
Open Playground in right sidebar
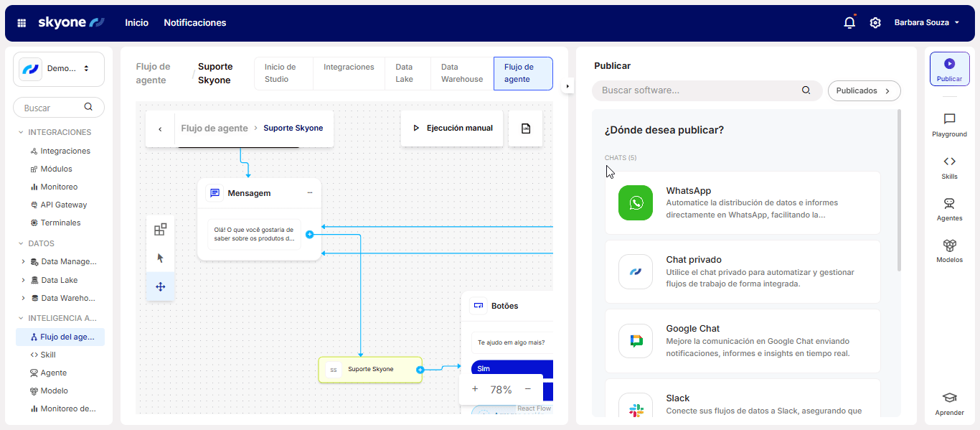click(949, 125)
